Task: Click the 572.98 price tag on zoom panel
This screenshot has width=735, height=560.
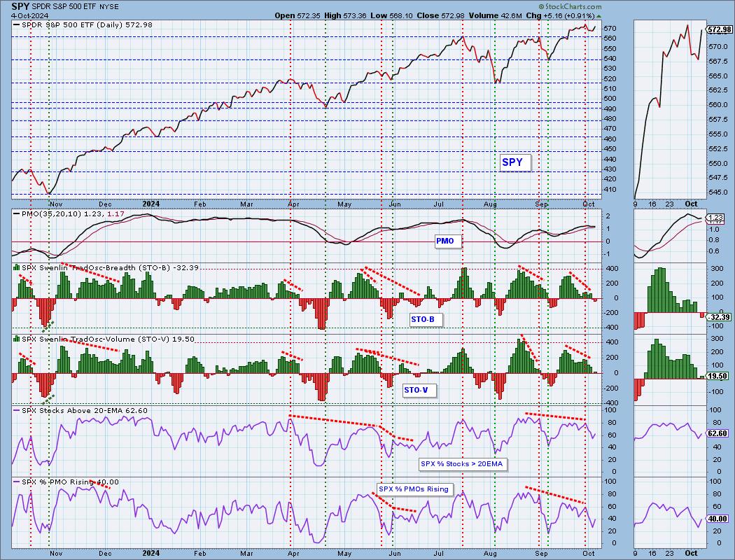Action: tap(720, 29)
